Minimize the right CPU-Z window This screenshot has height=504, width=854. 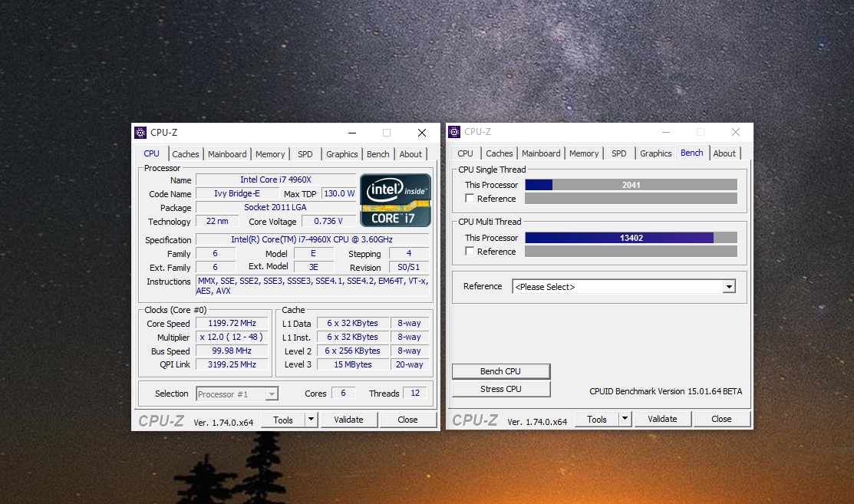click(666, 132)
